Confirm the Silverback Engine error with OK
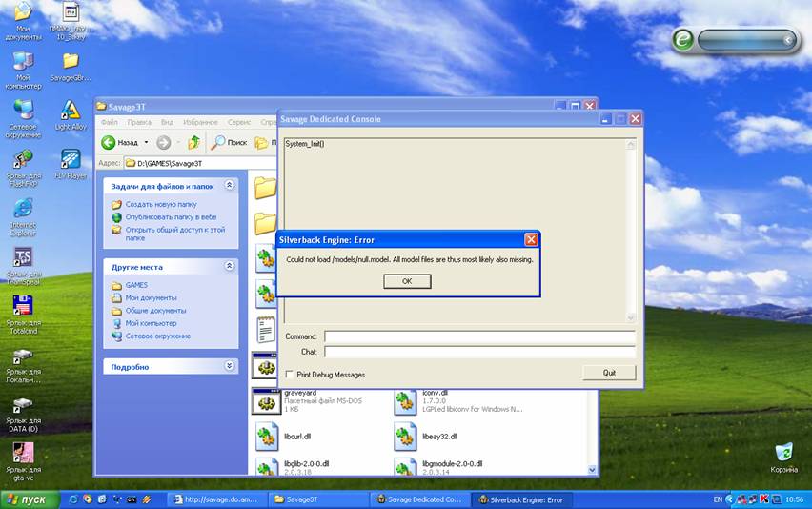The image size is (812, 509). click(407, 281)
